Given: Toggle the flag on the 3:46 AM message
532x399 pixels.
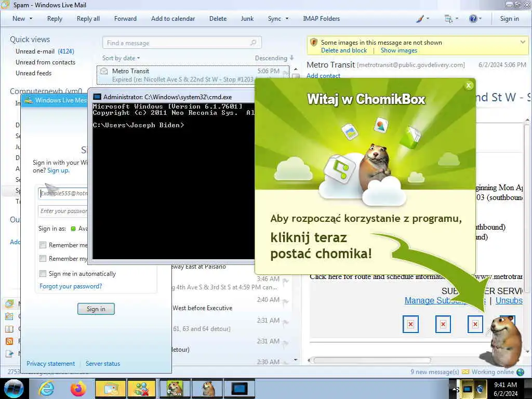Looking at the screenshot, I should point(286,281).
